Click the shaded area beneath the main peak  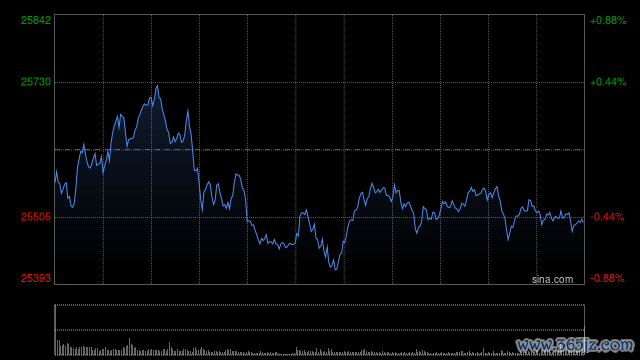coord(157,184)
